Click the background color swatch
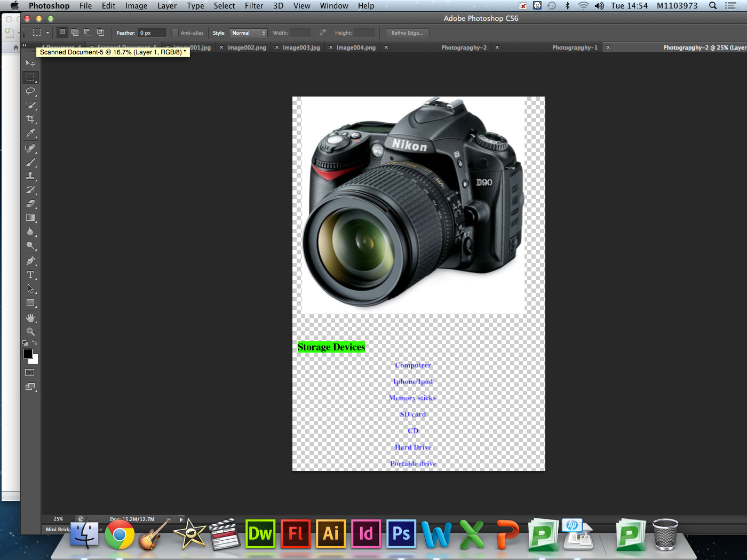 pyautogui.click(x=35, y=360)
